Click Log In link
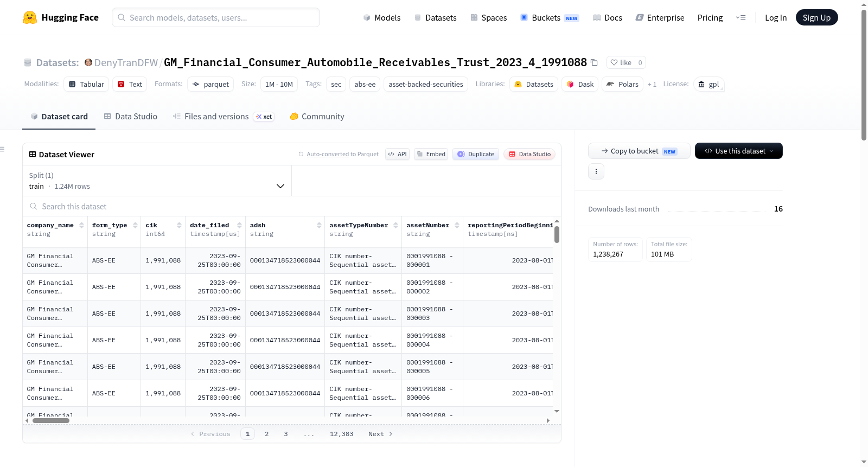The height and width of the screenshot is (467, 868). (776, 17)
